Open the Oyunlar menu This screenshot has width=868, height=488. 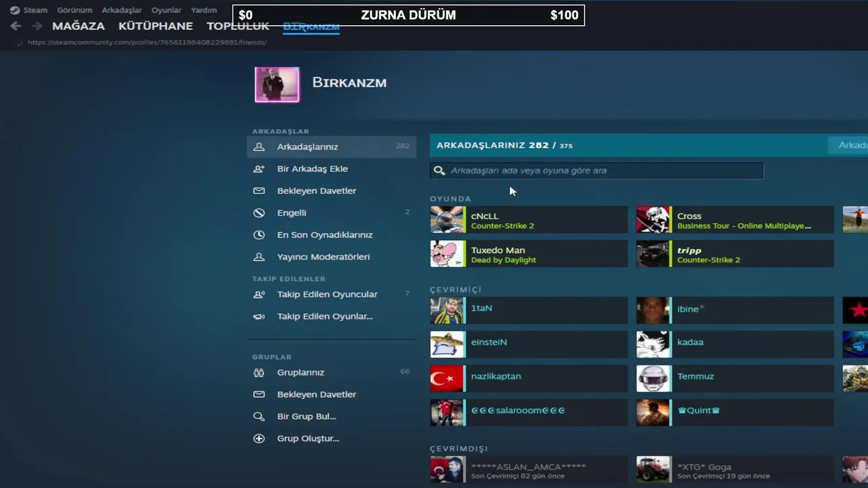coord(166,10)
